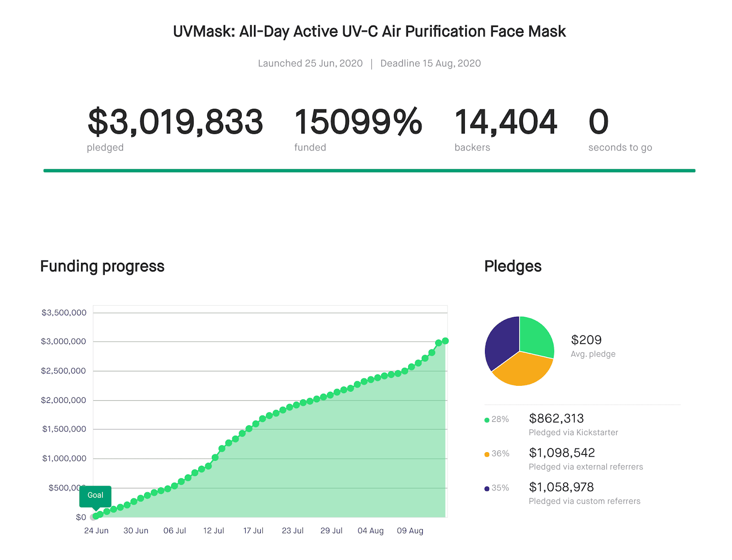Select the last data point on funding chart
The image size is (732, 560).
(445, 341)
